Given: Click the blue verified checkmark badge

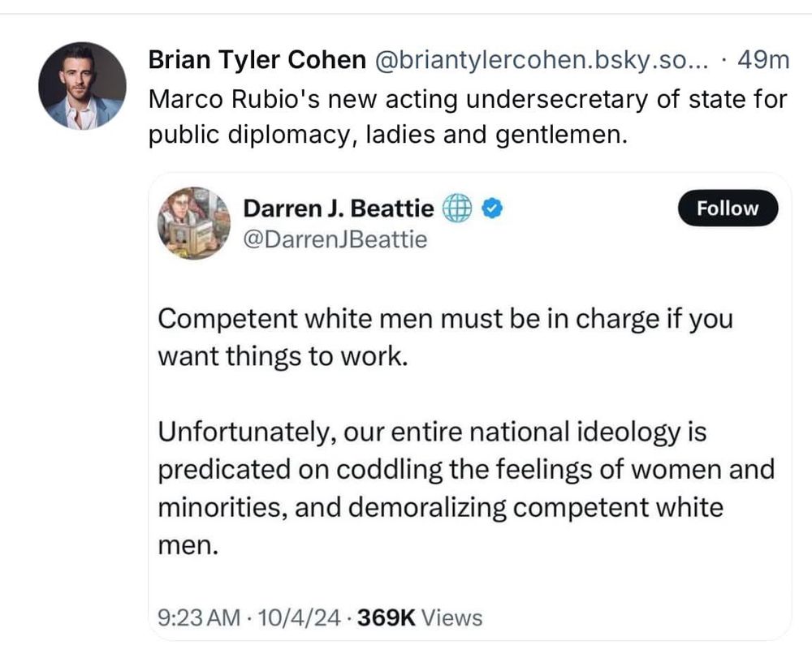Looking at the screenshot, I should click(493, 209).
